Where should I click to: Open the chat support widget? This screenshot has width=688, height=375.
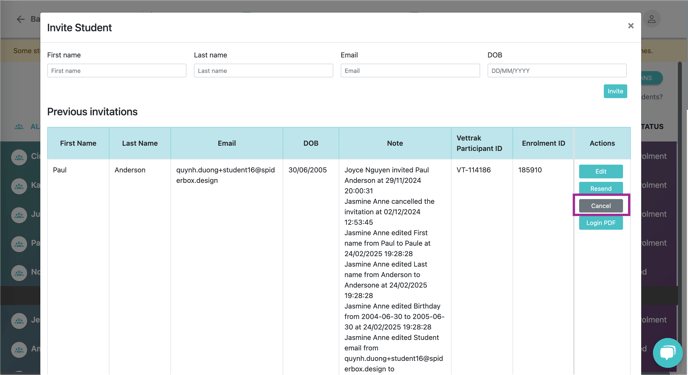pyautogui.click(x=667, y=353)
